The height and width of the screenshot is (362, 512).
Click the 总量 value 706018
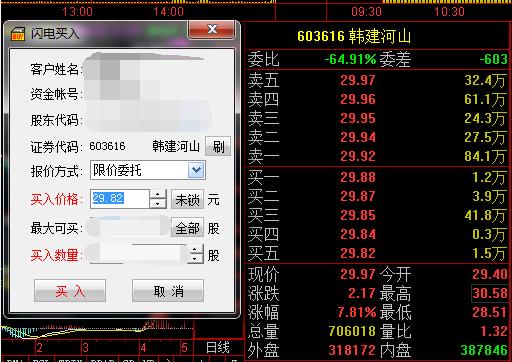(352, 331)
